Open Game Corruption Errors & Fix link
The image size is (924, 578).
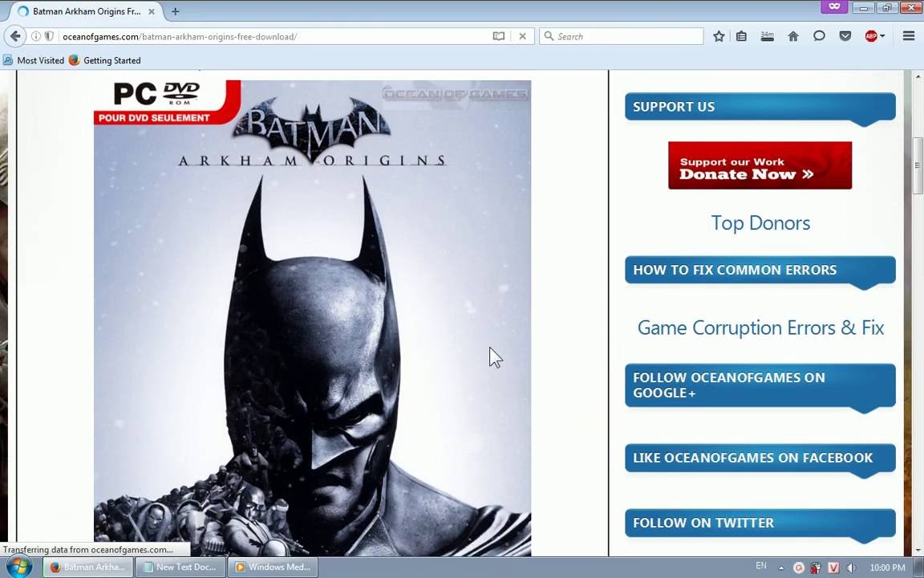(760, 328)
